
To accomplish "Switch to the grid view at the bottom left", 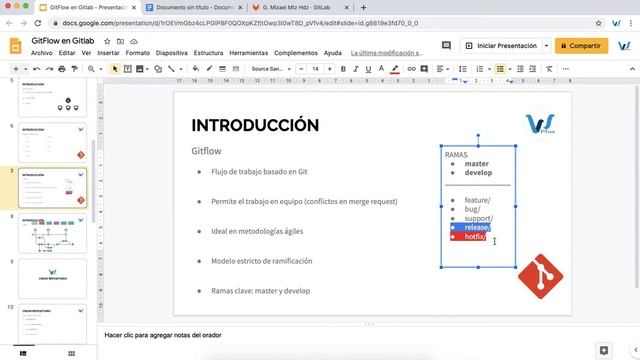I will coord(71,353).
